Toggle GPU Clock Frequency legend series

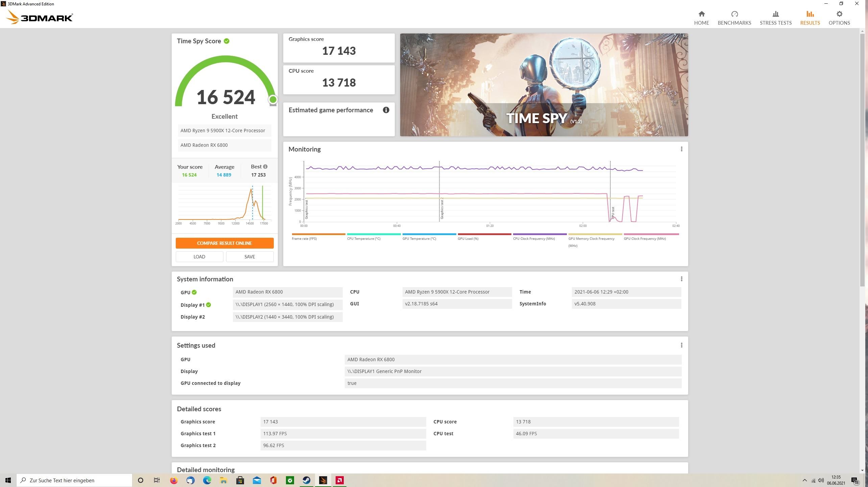pos(651,237)
